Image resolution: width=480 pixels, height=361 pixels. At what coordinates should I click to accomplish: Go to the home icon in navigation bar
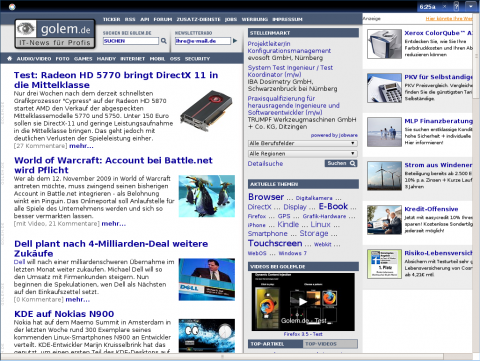click(9, 58)
